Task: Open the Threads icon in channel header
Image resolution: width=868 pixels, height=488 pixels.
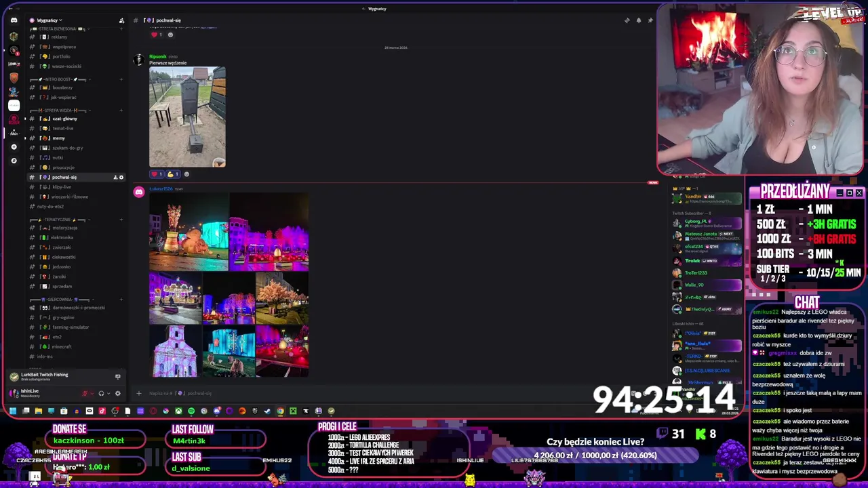Action: (x=627, y=20)
